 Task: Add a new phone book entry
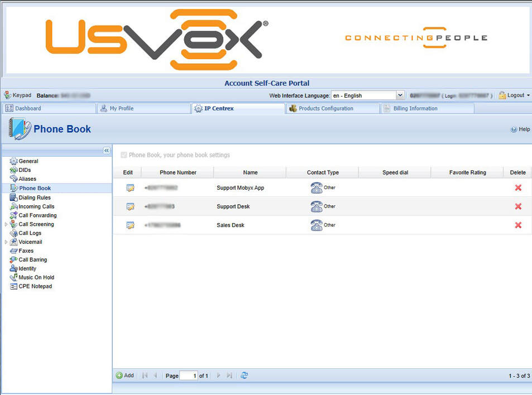(125, 375)
